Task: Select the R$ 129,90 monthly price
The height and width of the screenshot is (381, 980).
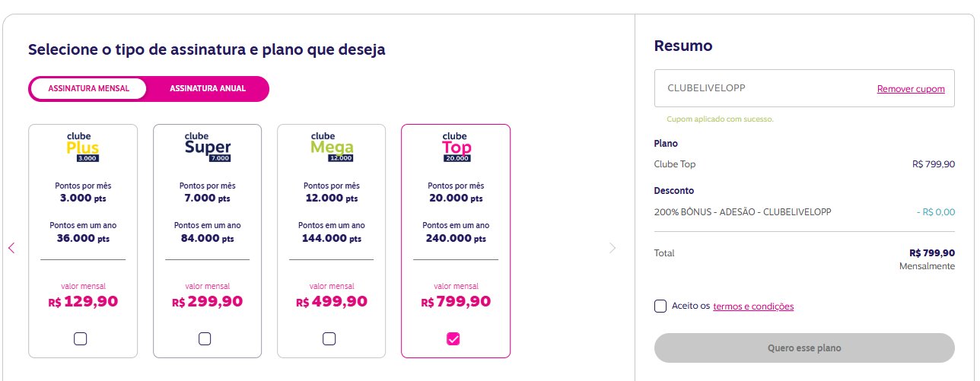Action: (x=83, y=301)
